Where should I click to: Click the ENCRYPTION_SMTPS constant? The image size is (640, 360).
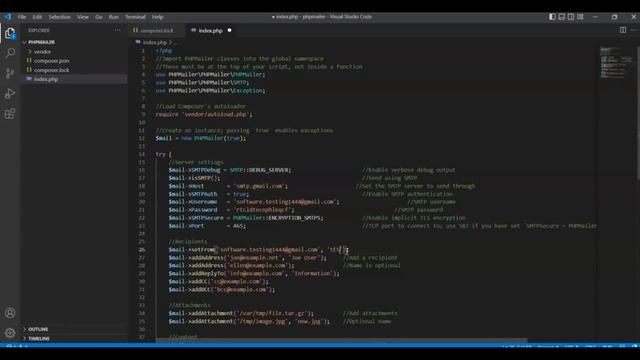coord(294,218)
